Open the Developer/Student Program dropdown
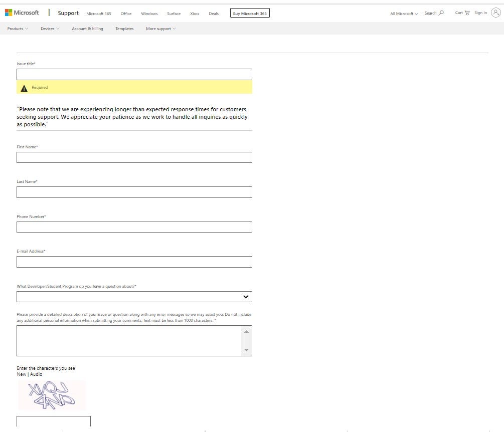The height and width of the screenshot is (432, 504). point(134,297)
